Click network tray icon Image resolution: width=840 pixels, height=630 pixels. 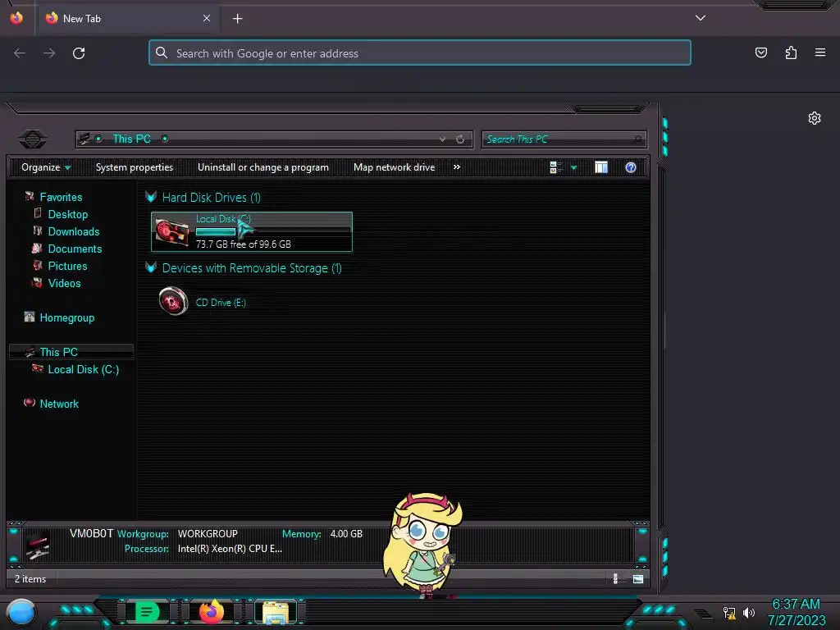click(729, 613)
